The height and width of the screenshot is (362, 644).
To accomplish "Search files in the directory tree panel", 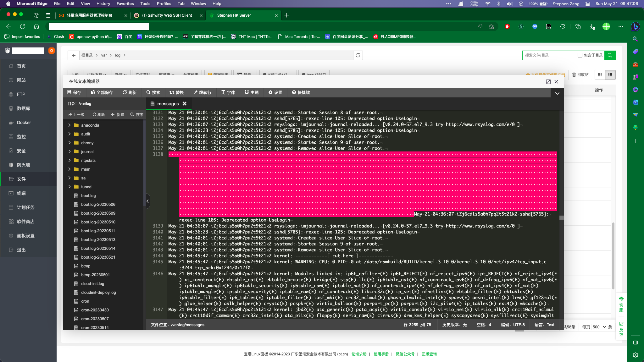I will point(137,114).
